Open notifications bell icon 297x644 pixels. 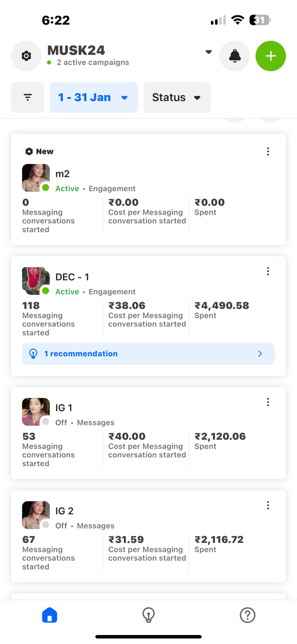[x=235, y=56]
